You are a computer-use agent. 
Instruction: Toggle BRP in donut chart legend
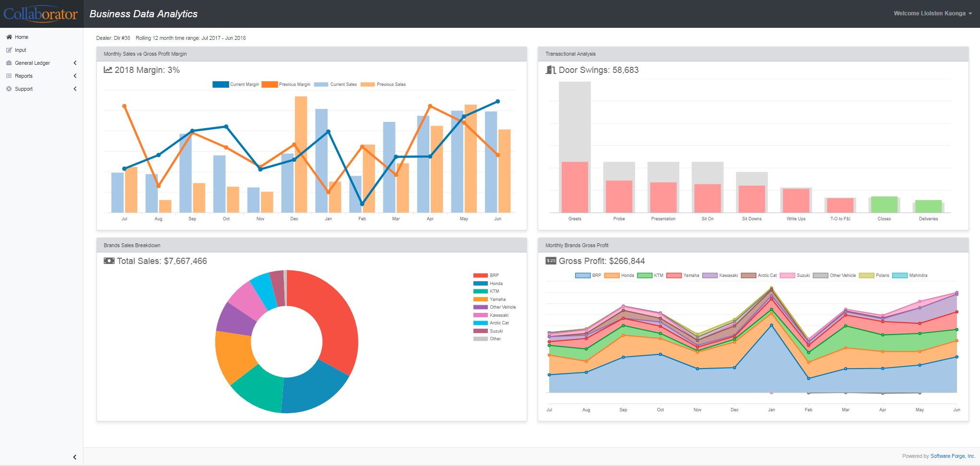(486, 275)
